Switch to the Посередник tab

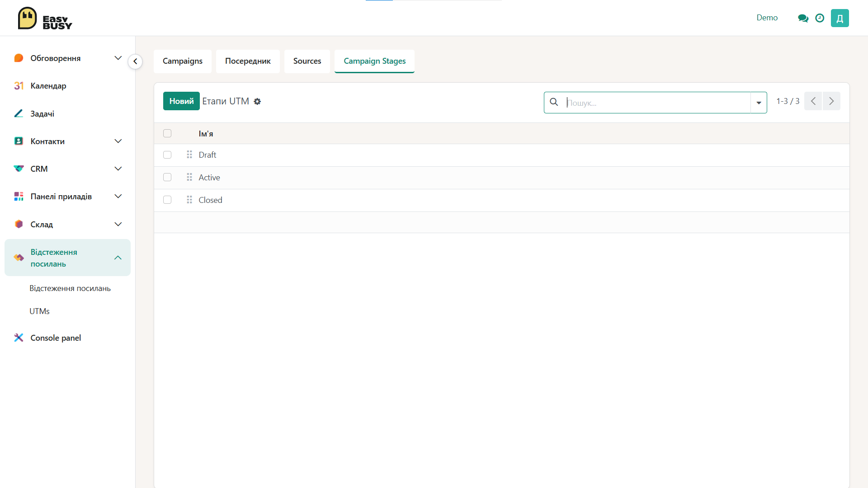pyautogui.click(x=248, y=61)
